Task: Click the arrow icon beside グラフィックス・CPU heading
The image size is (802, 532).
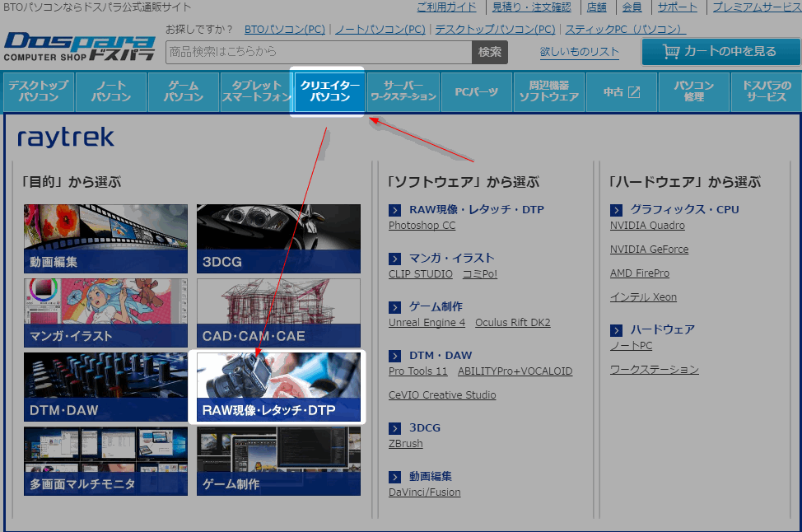Action: (x=616, y=210)
